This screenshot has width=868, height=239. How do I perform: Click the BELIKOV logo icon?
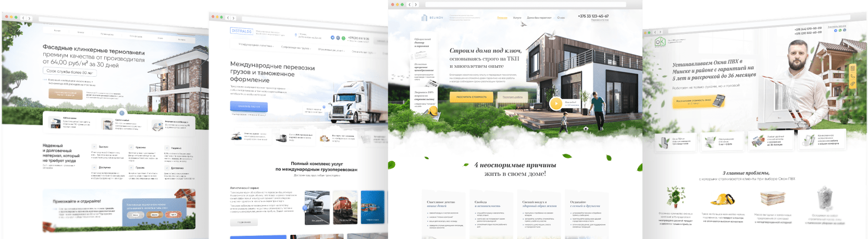pos(424,18)
